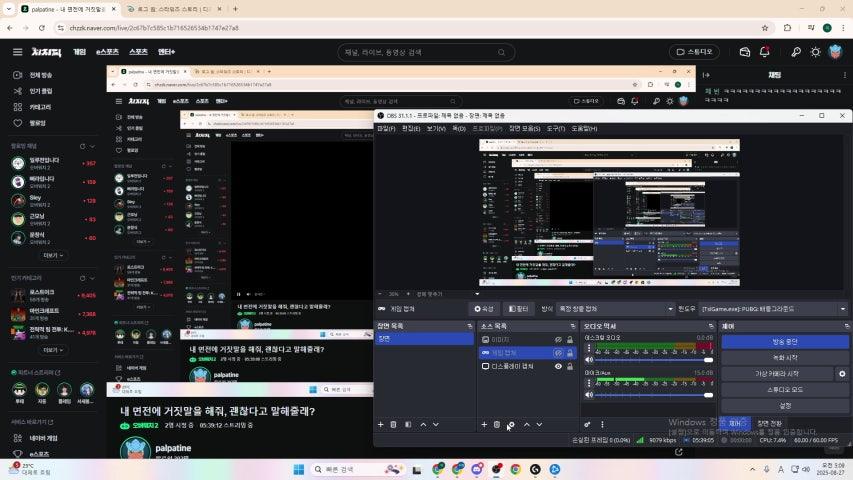Mute the 데스크탑 오디오 channel
Screen dimensions: 853x480
coord(589,360)
